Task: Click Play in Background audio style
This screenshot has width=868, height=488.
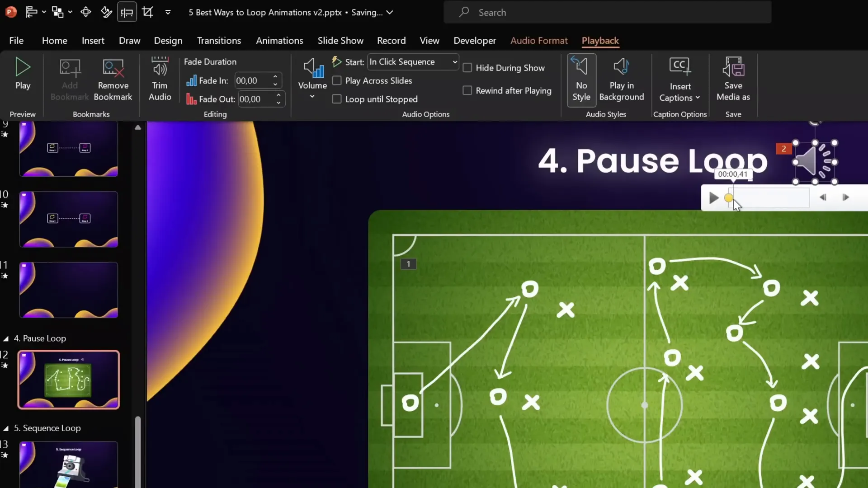Action: [x=622, y=80]
